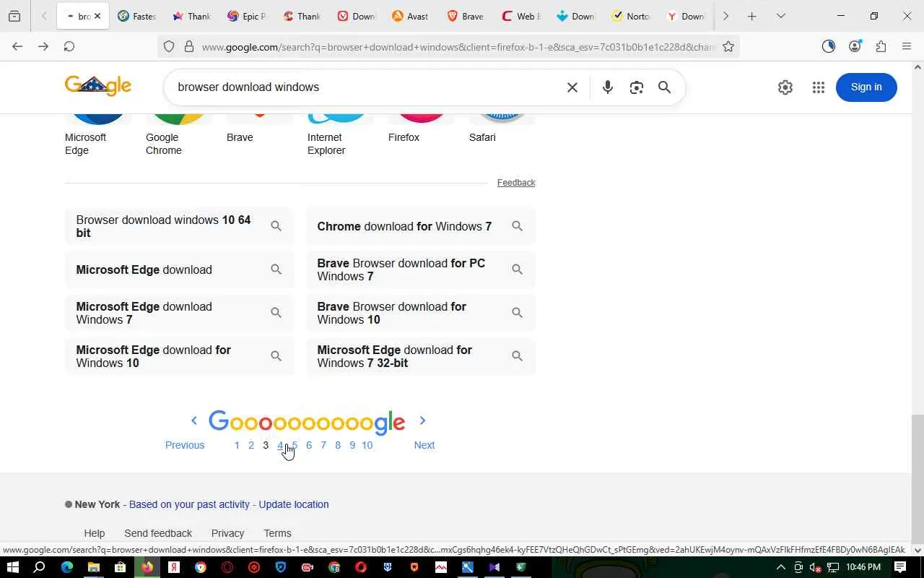
Task: Click the Previous results page link
Action: point(185,445)
